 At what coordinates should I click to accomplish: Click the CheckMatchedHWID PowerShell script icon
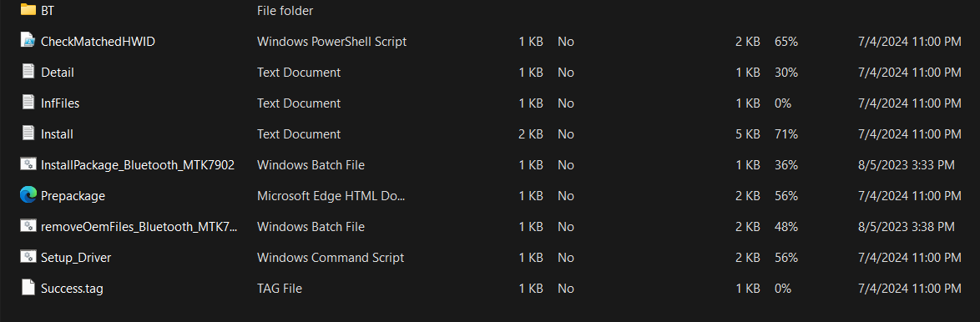(x=28, y=41)
